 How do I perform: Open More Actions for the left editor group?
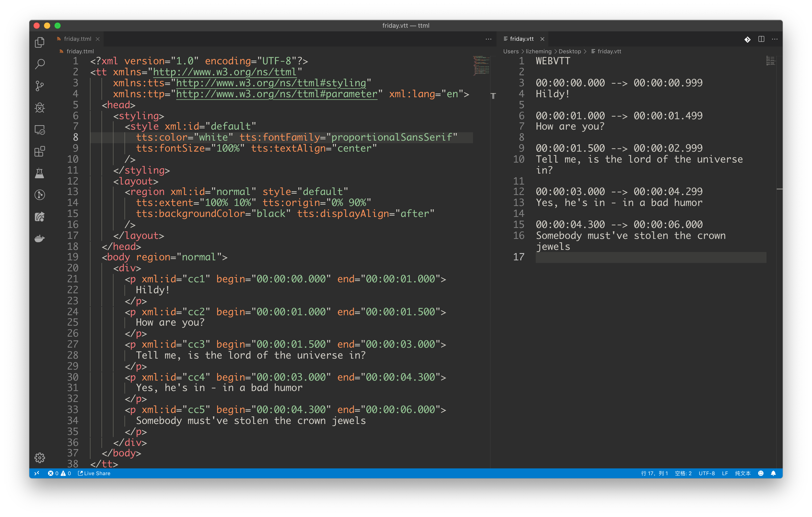point(488,39)
